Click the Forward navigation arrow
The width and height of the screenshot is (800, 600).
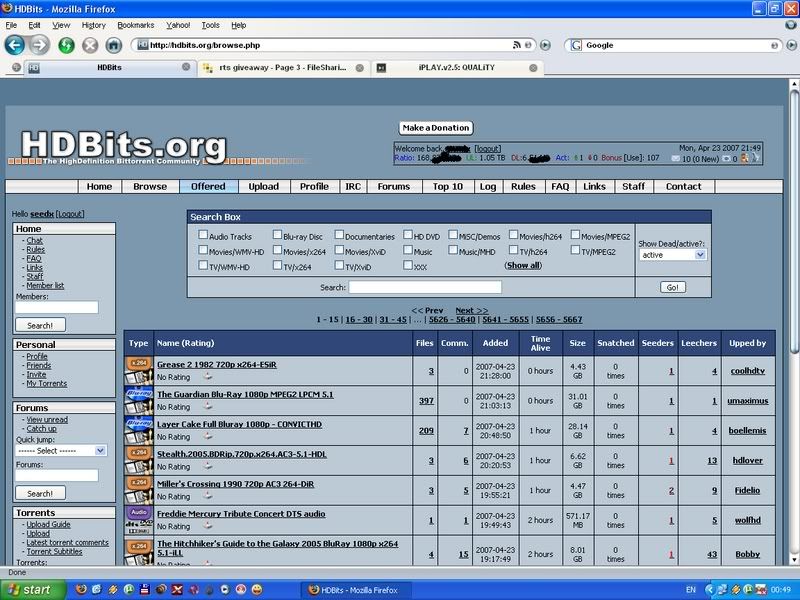coord(39,45)
